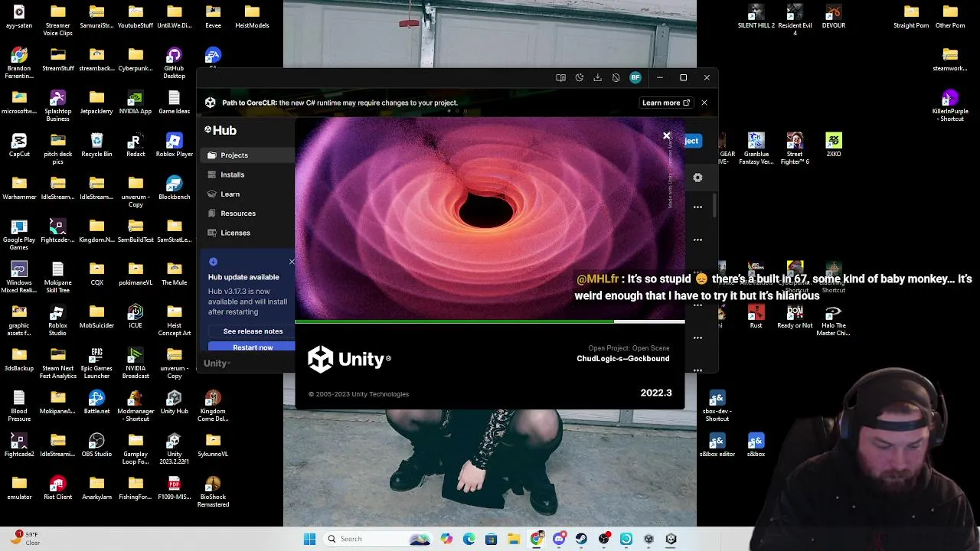Open Battle.net desktop shortcut
The width and height of the screenshot is (980, 551).
tap(96, 402)
